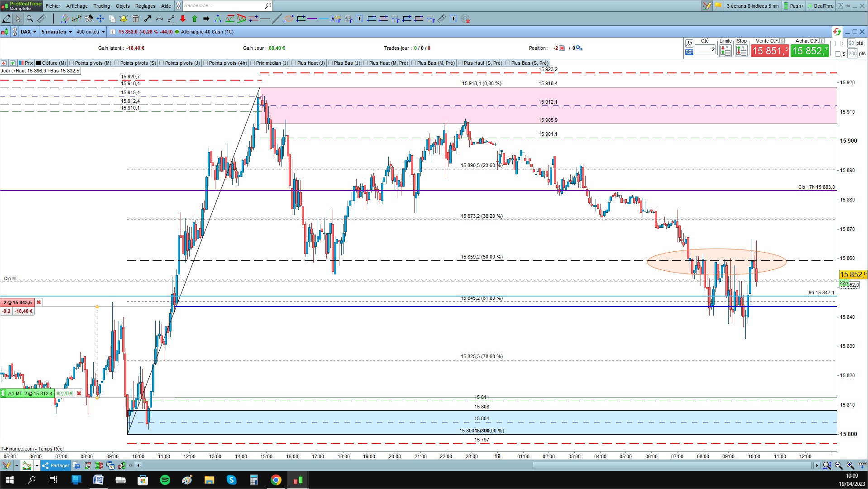Viewport: 868px width, 489px height.
Task: Open the position settings gear icon
Action: (579, 48)
